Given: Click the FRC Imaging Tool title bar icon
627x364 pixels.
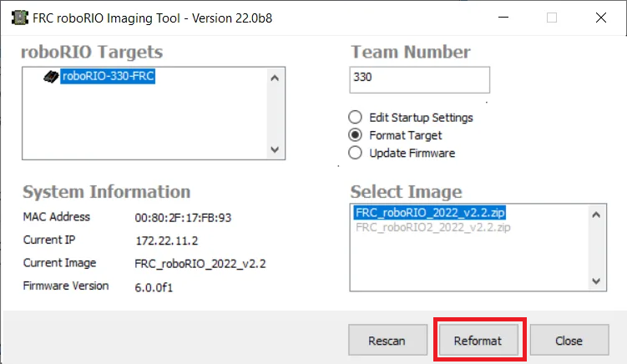Looking at the screenshot, I should pos(19,18).
